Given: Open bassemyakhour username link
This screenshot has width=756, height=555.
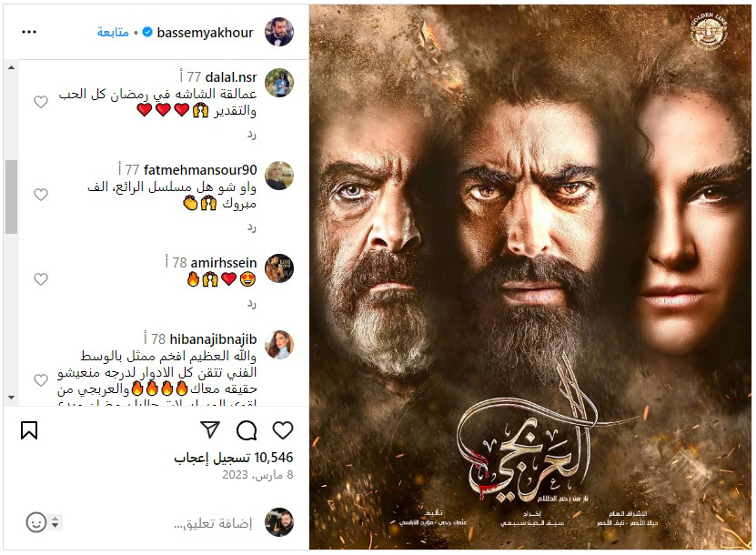Looking at the screenshot, I should pyautogui.click(x=205, y=33).
